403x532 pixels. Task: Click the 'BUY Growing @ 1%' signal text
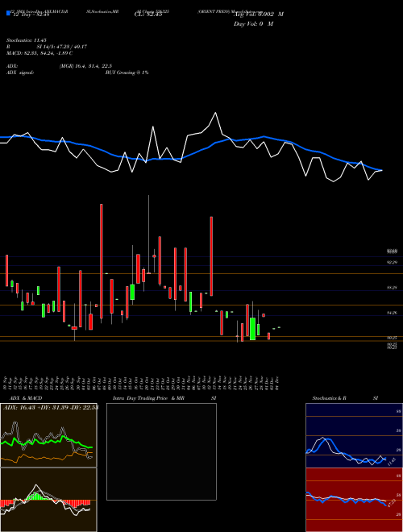(x=127, y=73)
